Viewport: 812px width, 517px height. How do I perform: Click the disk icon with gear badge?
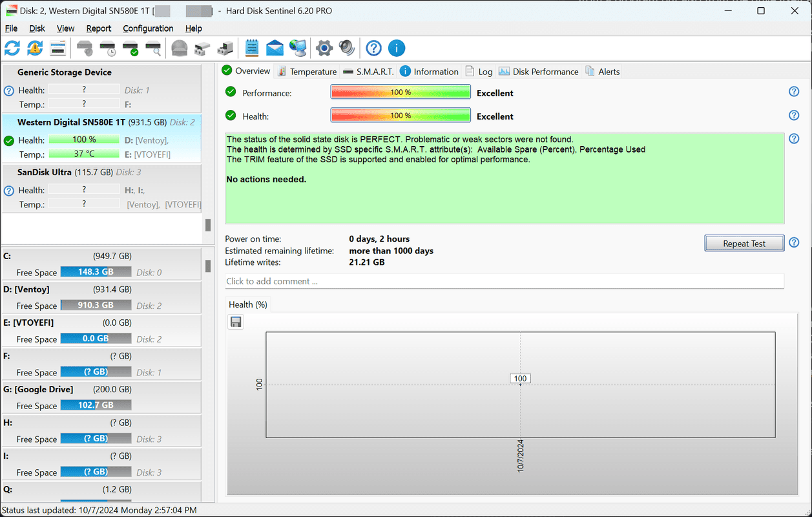tap(85, 48)
